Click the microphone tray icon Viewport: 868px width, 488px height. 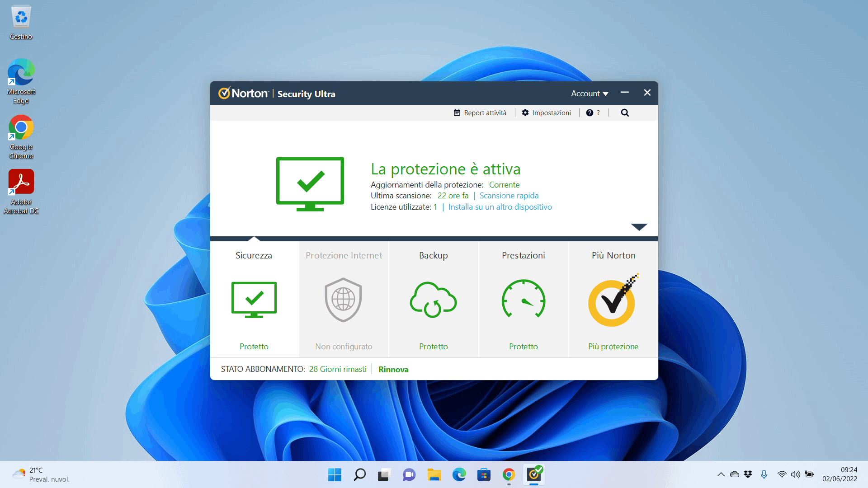pos(764,474)
